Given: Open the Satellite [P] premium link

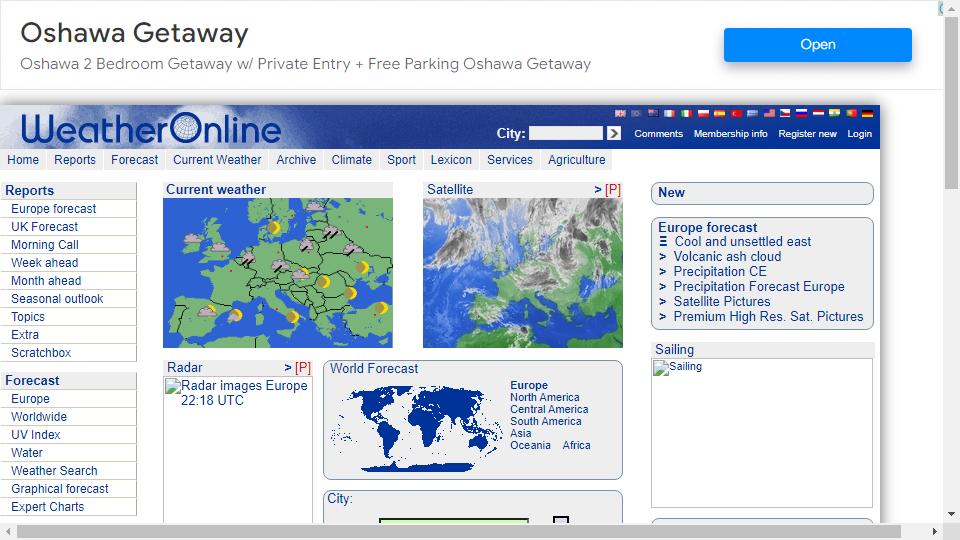Looking at the screenshot, I should click(612, 190).
